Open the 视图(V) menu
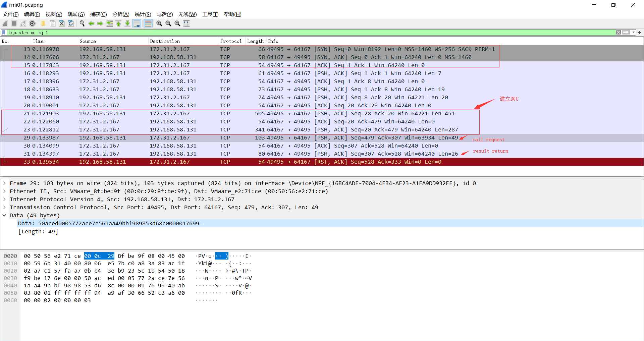The image size is (644, 341). point(54,14)
